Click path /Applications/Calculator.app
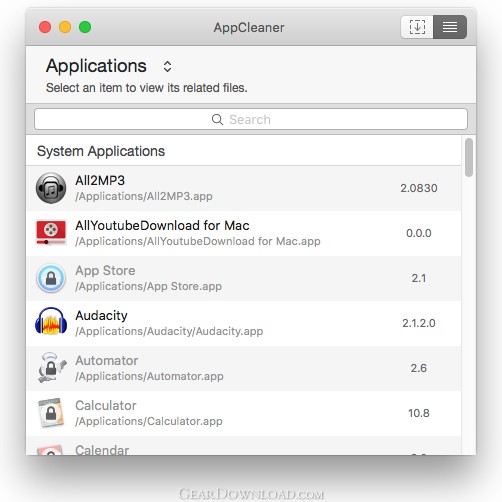 tap(149, 421)
